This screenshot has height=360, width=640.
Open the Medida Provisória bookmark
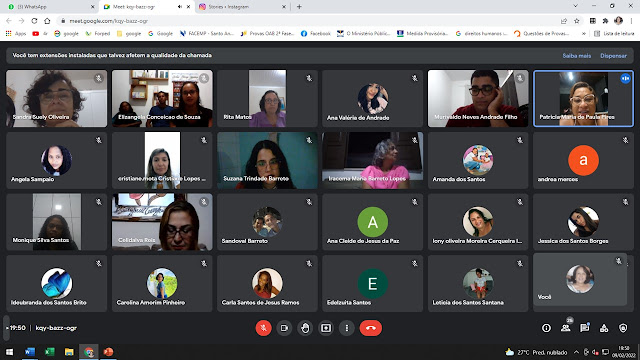click(423, 33)
